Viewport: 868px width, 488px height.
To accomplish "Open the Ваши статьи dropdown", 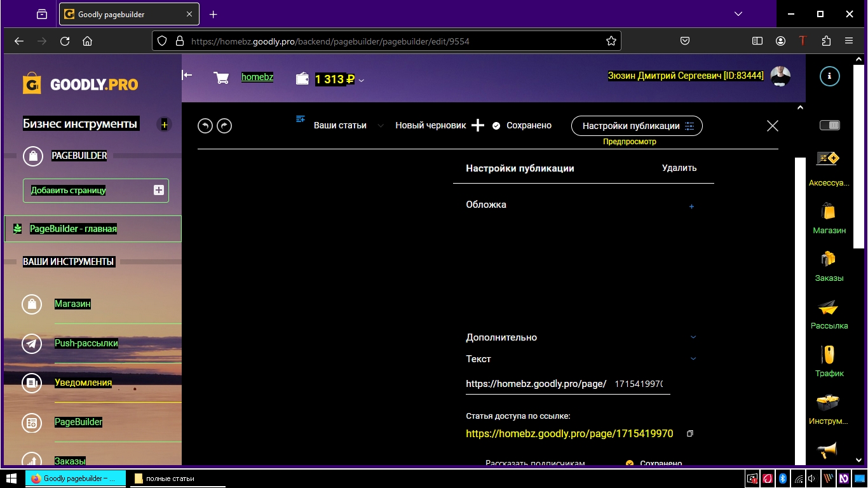I will click(349, 125).
